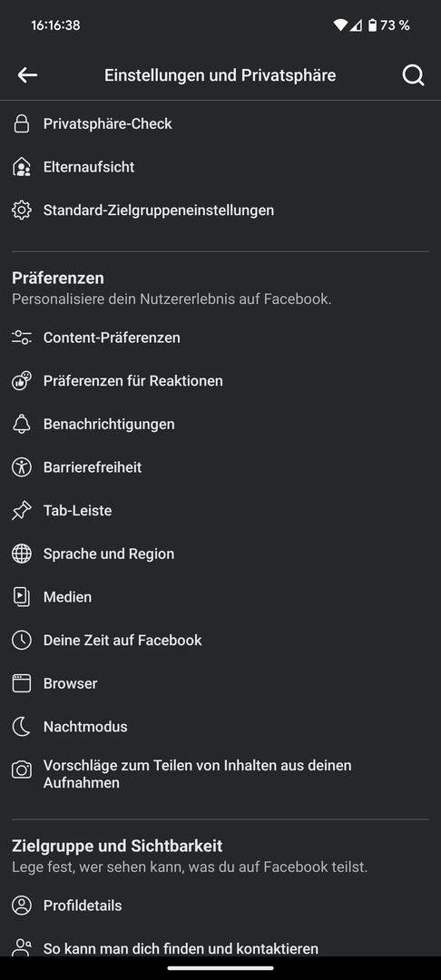
Task: Open Profildetails entry
Action: coord(220,906)
